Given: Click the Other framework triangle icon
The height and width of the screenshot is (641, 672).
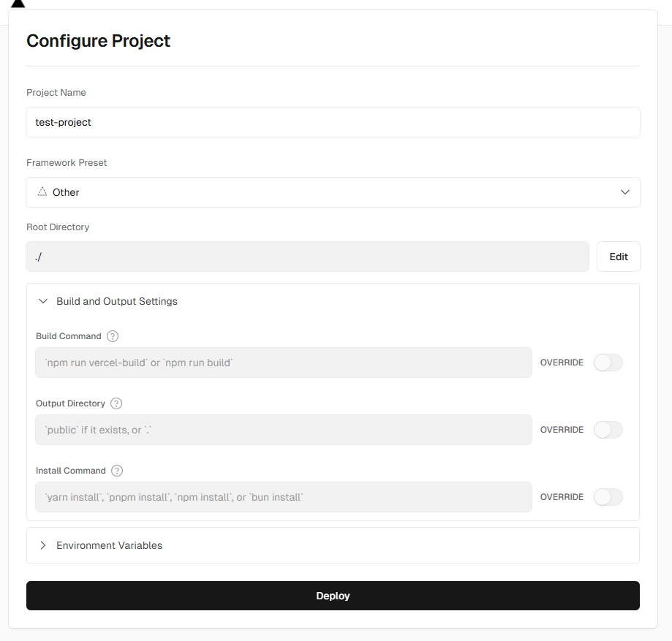Looking at the screenshot, I should click(x=42, y=192).
